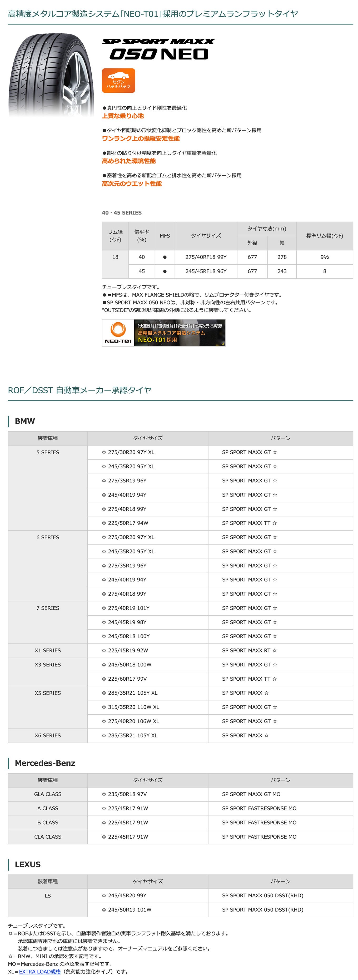Open the EXTRA LOAD規格 link
The height and width of the screenshot is (980, 358).
pos(40,971)
